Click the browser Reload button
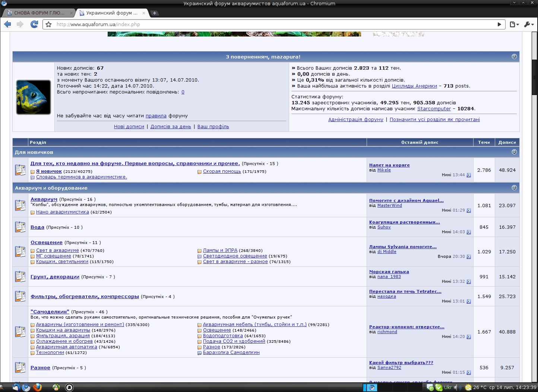Screen dimensions: 538x392 [34, 24]
